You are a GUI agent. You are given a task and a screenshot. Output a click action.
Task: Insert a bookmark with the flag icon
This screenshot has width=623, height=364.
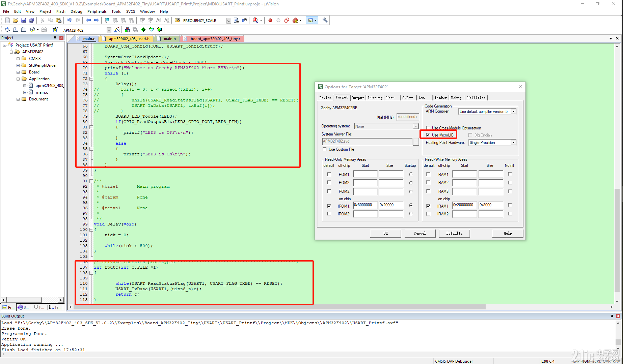point(107,20)
